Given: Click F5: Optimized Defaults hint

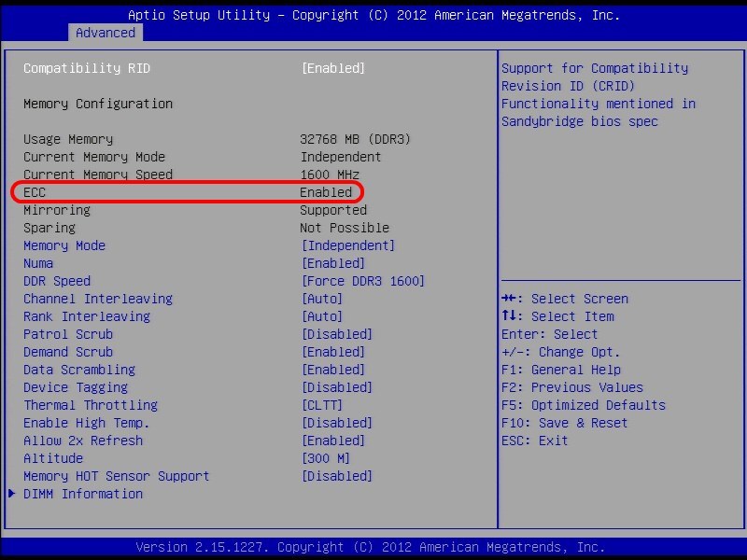Looking at the screenshot, I should [584, 405].
